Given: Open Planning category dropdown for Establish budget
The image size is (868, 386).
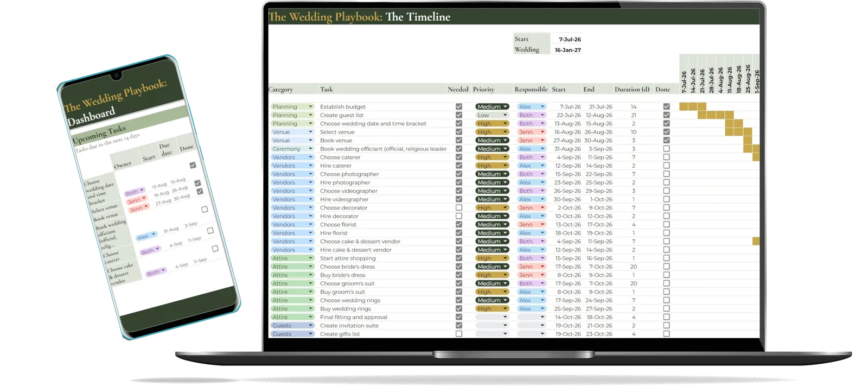Looking at the screenshot, I should click(x=292, y=107).
